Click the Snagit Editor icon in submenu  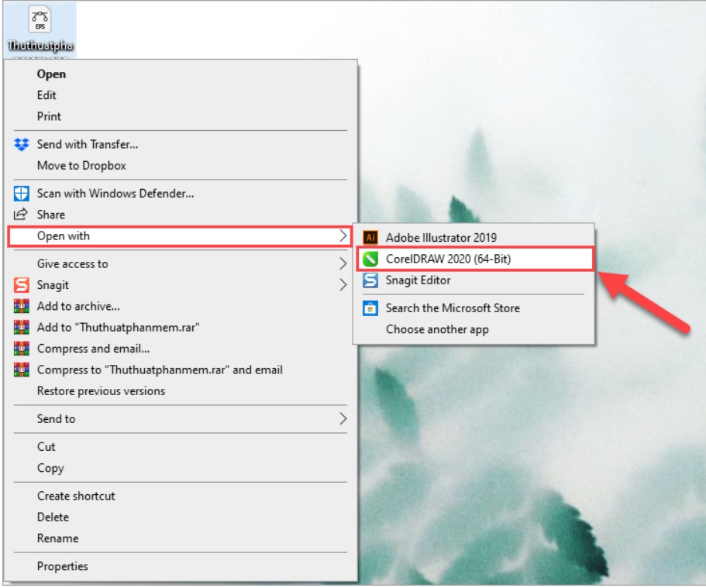(370, 280)
